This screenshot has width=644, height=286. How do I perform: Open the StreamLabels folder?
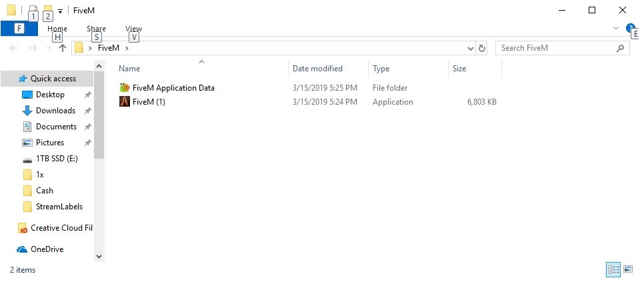point(59,207)
